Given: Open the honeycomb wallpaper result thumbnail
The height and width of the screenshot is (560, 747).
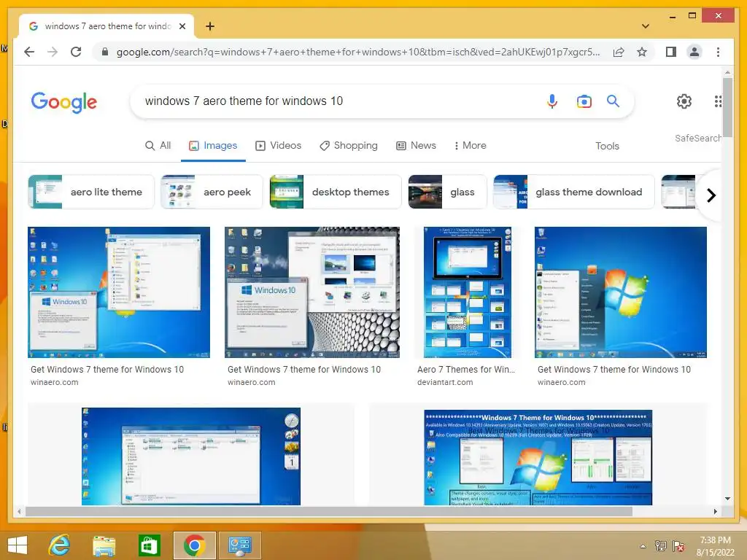Looking at the screenshot, I should coord(312,292).
